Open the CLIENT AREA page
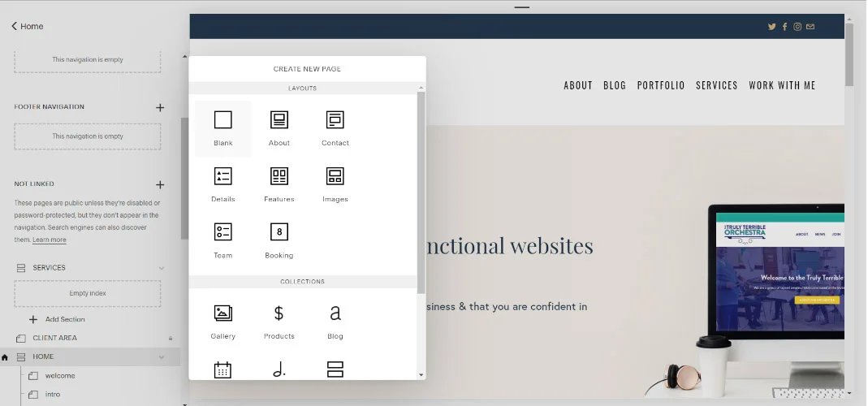The width and height of the screenshot is (868, 406). (x=54, y=338)
